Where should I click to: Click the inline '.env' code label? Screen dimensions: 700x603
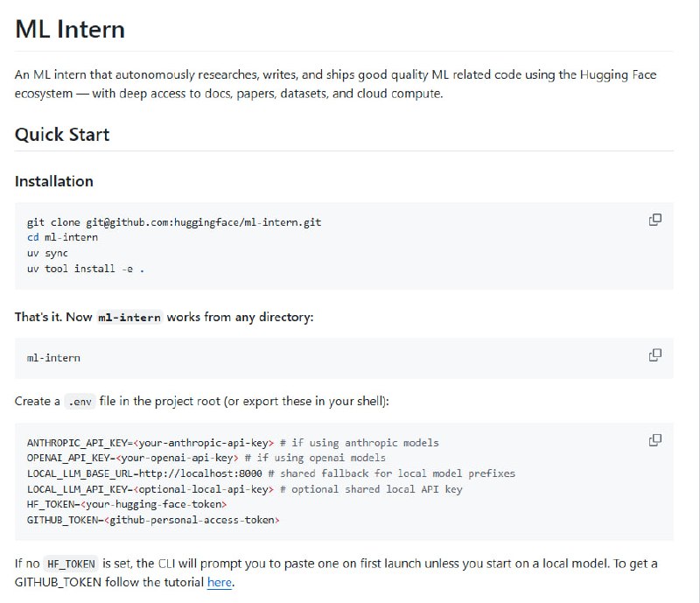pos(80,402)
